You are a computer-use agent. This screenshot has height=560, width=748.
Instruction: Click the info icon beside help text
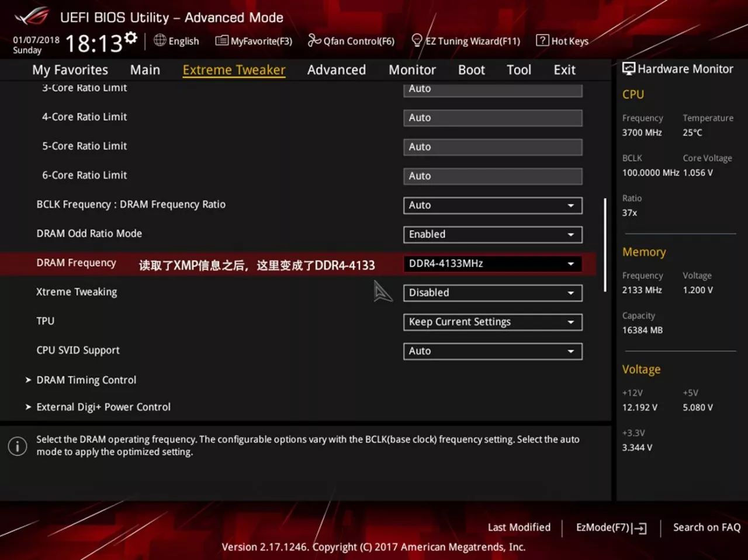point(18,446)
